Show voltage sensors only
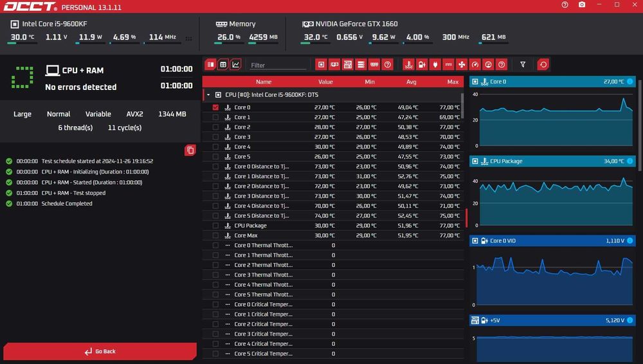The width and height of the screenshot is (643, 364). (x=422, y=64)
